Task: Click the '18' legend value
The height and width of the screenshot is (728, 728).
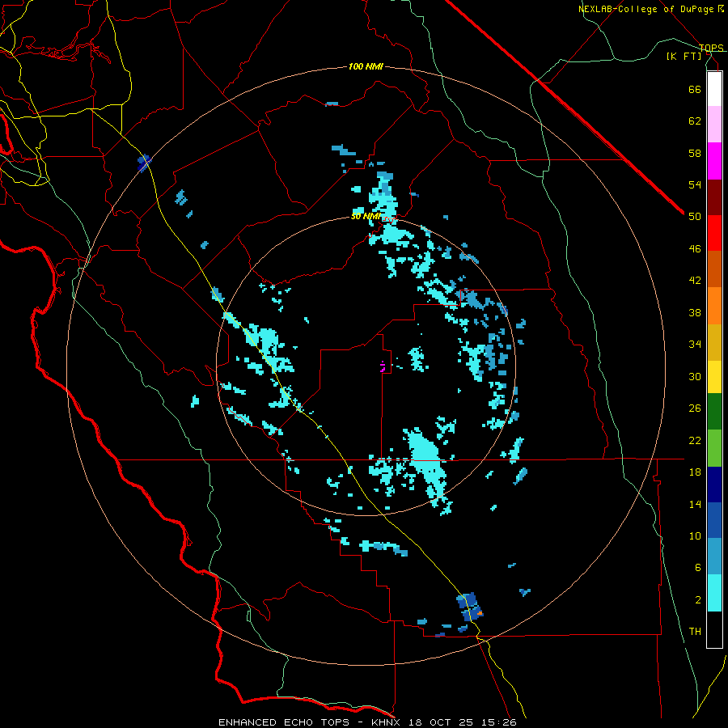Action: pyautogui.click(x=695, y=472)
